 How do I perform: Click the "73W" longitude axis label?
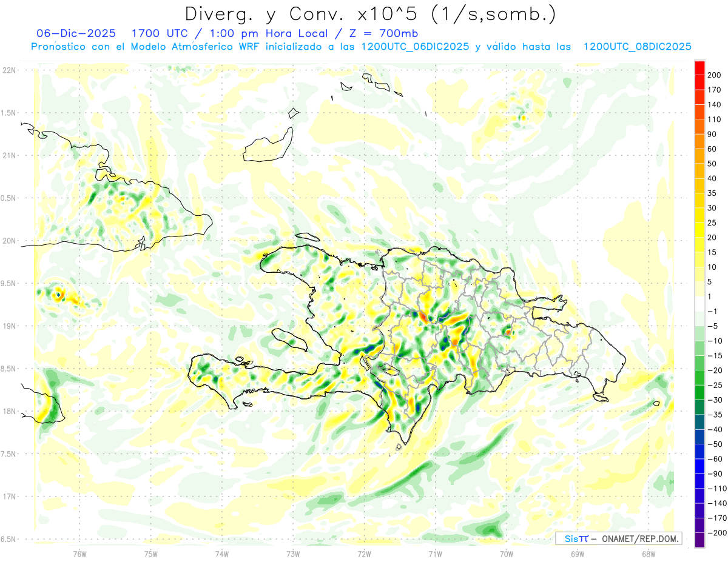pos(293,553)
